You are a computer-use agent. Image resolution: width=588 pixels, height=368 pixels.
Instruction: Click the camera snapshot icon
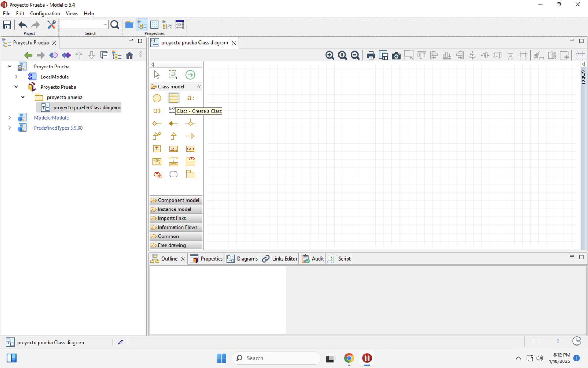[396, 56]
